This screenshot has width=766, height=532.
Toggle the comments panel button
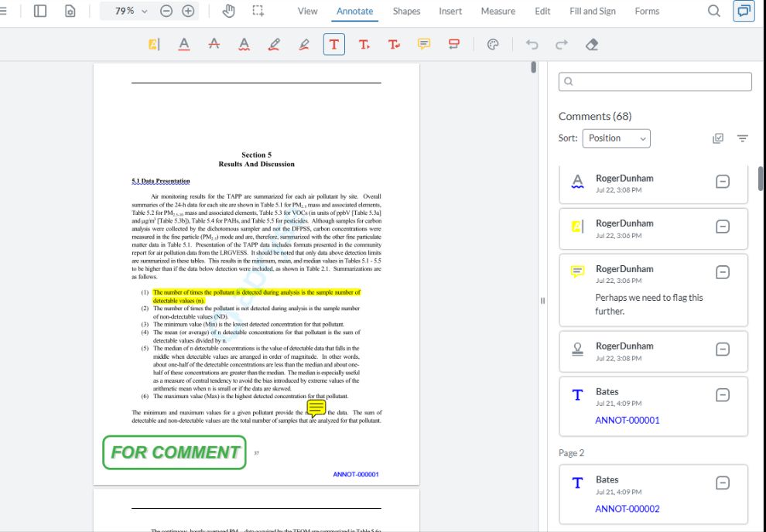pyautogui.click(x=744, y=11)
